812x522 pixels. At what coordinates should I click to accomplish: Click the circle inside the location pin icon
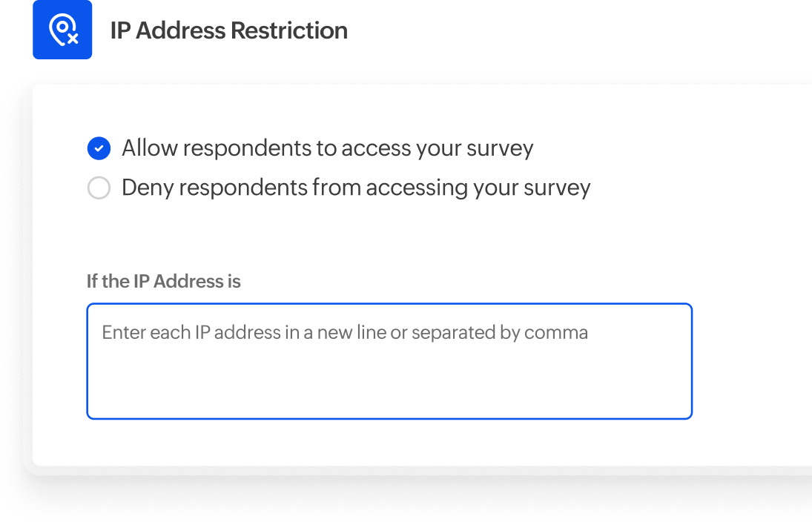coord(61,27)
